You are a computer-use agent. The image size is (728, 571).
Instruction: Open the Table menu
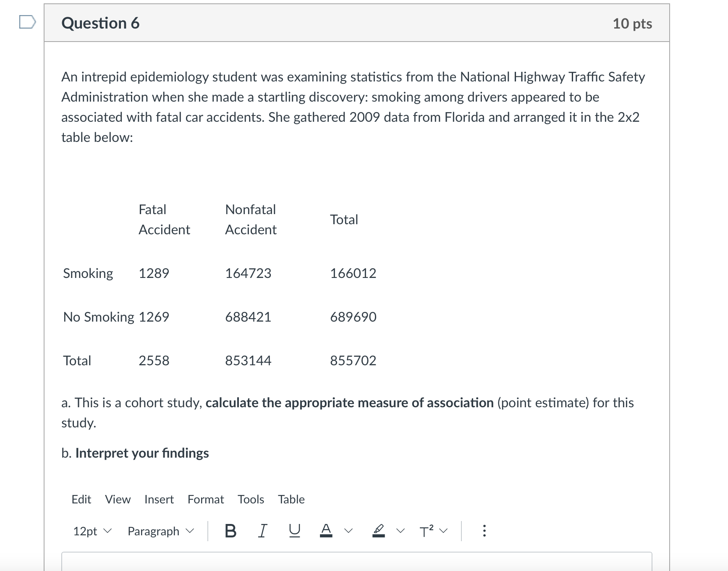pos(291,499)
